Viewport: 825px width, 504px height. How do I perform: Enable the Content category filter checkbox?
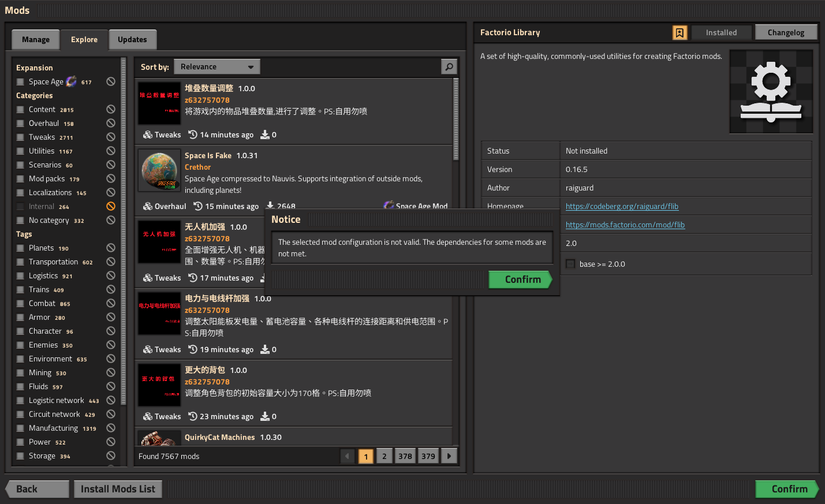click(x=20, y=109)
